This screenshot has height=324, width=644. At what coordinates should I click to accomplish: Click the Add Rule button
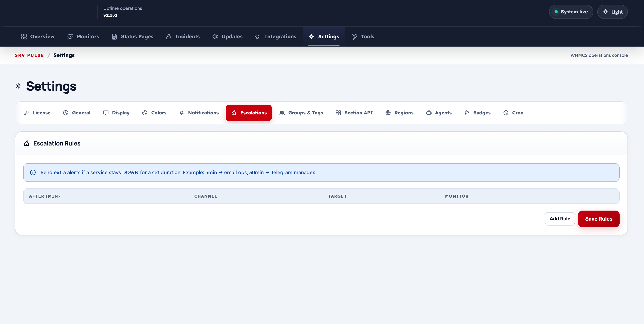pos(560,219)
